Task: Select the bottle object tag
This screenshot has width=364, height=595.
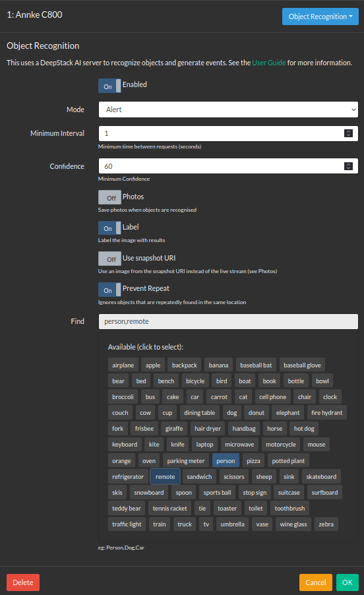Action: point(296,381)
